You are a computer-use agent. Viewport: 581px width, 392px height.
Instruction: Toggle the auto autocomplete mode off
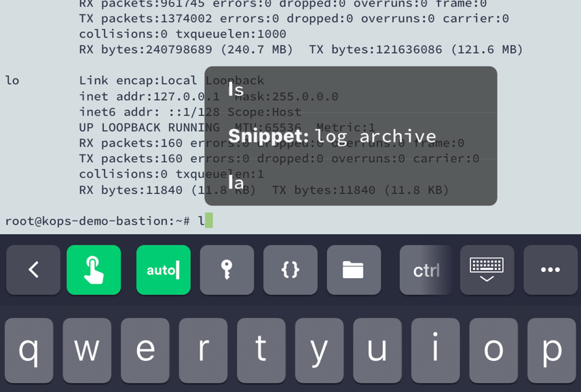point(164,270)
